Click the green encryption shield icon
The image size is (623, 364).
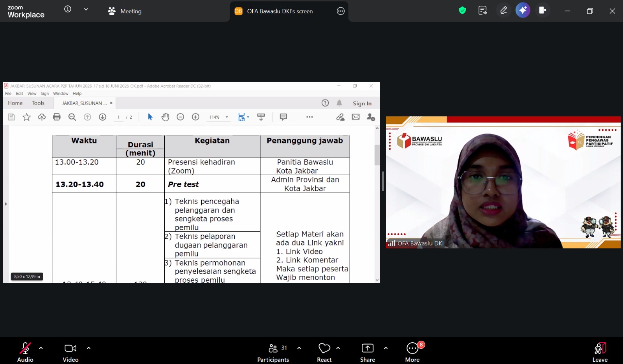click(x=462, y=10)
